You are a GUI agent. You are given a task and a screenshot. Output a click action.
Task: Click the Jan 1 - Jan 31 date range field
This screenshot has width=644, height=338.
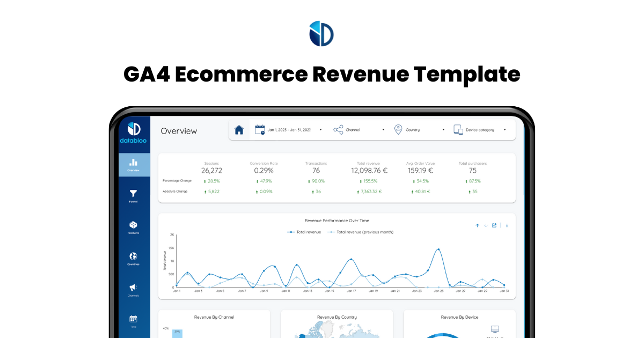click(x=290, y=129)
